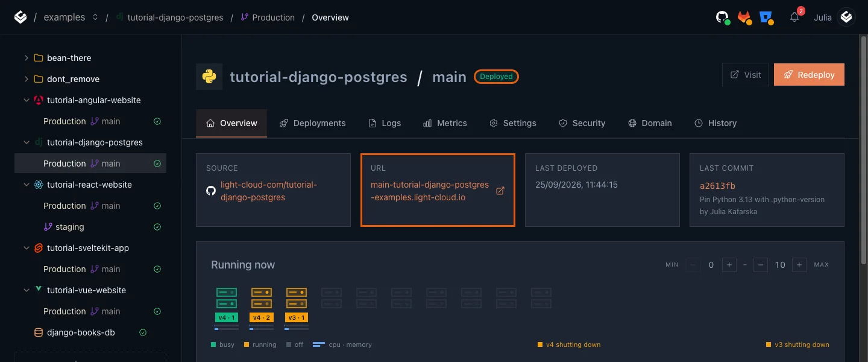This screenshot has height=362, width=868.
Task: Click the Deployed status badge
Action: click(x=496, y=77)
